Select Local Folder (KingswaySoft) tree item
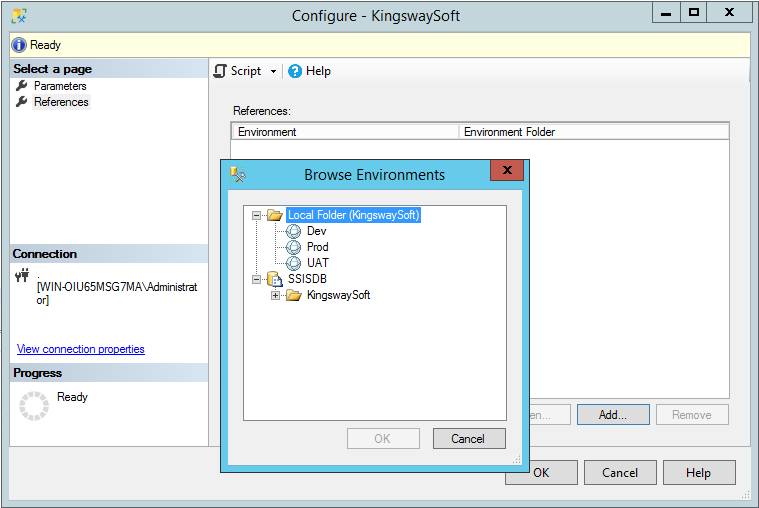Viewport: 759px width, 508px height. [353, 215]
